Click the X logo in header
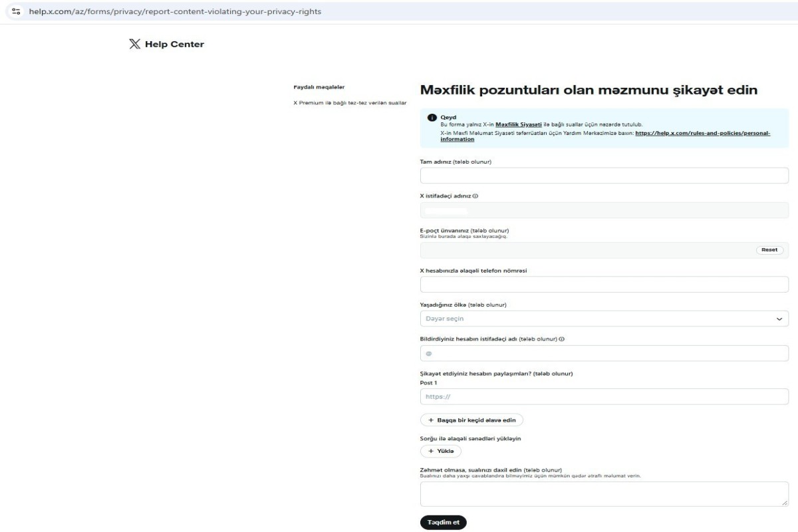Viewport: 798px width, 532px height. coord(135,45)
